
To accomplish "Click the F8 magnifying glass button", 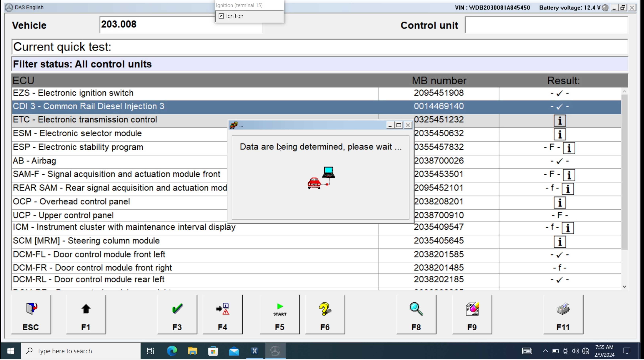I will click(416, 315).
